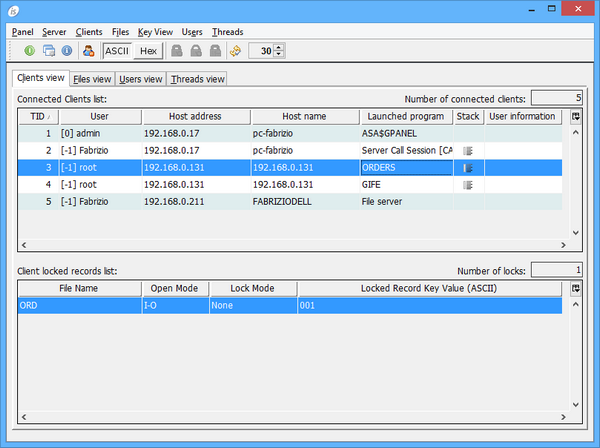600x448 pixels.
Task: Click the first gray padlock icon
Action: click(177, 51)
